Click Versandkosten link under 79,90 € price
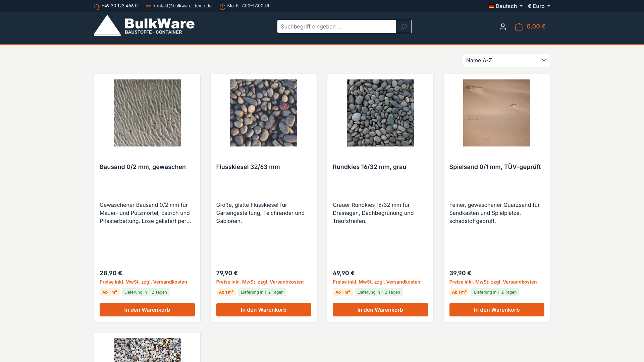 click(260, 282)
